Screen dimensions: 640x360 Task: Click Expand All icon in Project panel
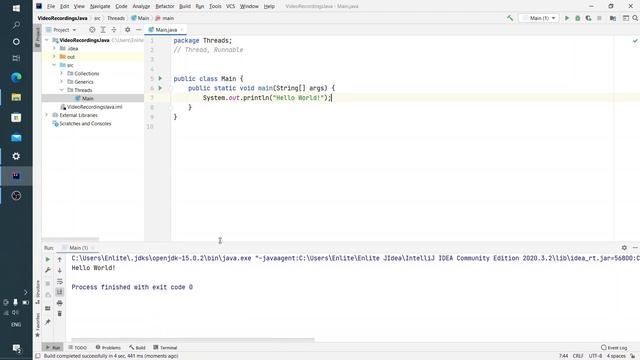(103, 30)
